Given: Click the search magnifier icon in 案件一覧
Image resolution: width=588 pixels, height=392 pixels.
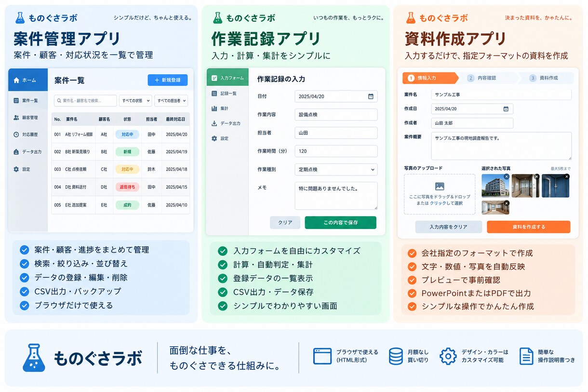Looking at the screenshot, I should [59, 101].
